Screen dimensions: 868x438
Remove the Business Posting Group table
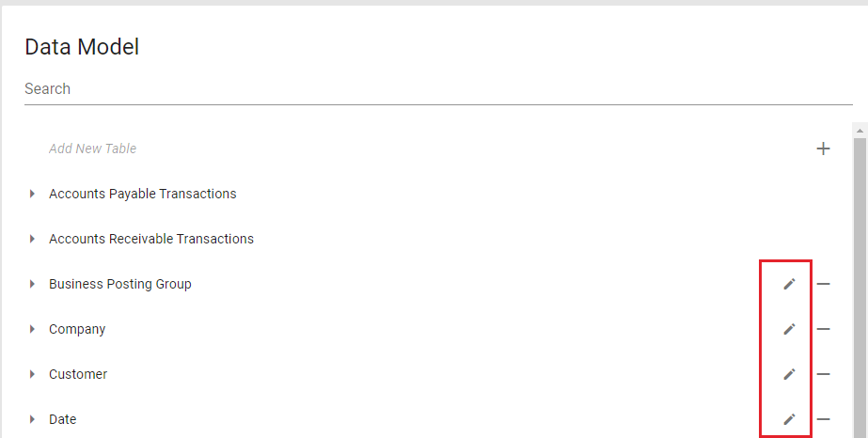coord(823,284)
